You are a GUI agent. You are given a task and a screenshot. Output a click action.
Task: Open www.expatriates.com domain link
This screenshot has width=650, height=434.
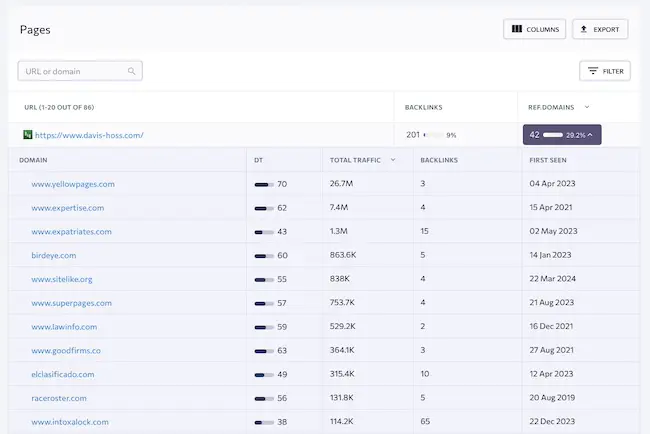tap(71, 232)
